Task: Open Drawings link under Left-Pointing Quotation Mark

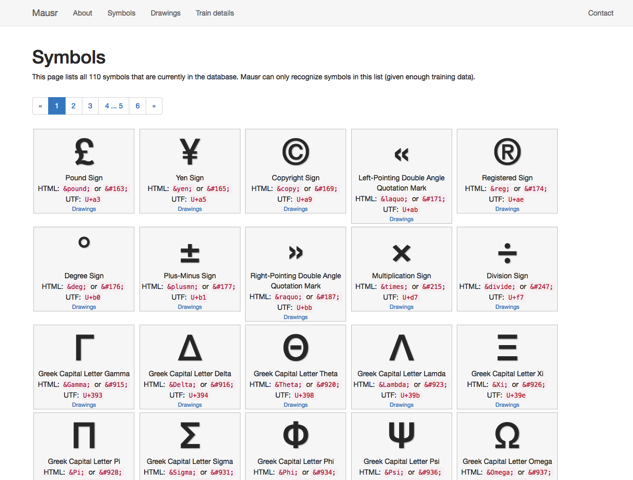Action: [x=401, y=219]
